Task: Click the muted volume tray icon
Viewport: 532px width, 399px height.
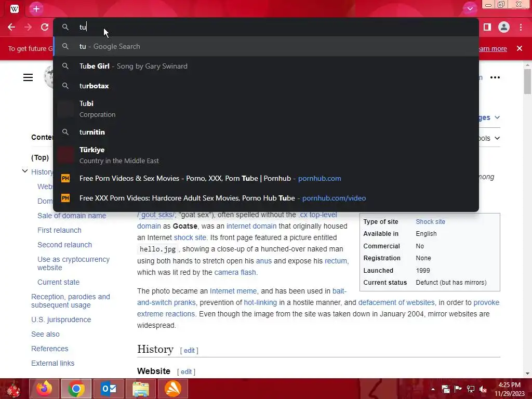Action: point(483,389)
